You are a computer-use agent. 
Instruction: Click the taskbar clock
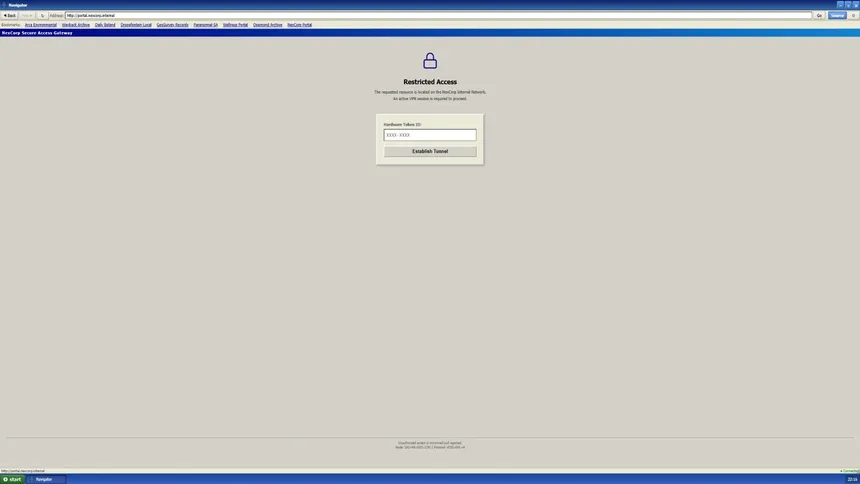point(852,479)
